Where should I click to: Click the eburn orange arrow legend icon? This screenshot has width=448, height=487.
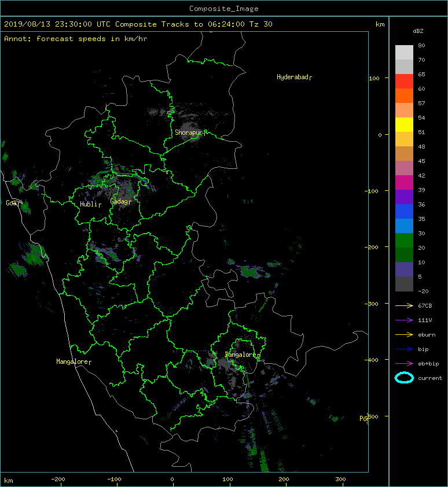click(x=404, y=335)
